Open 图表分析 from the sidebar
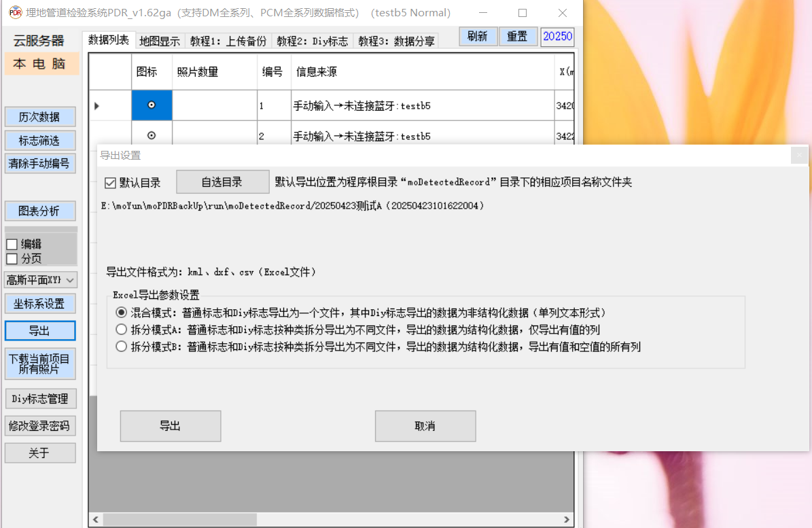Viewport: 812px width, 528px height. tap(39, 211)
